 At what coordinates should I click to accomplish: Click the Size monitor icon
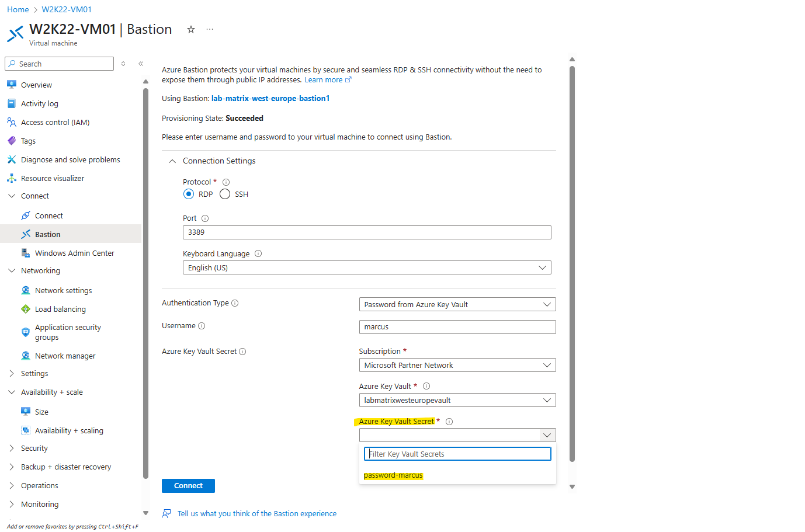(x=26, y=412)
